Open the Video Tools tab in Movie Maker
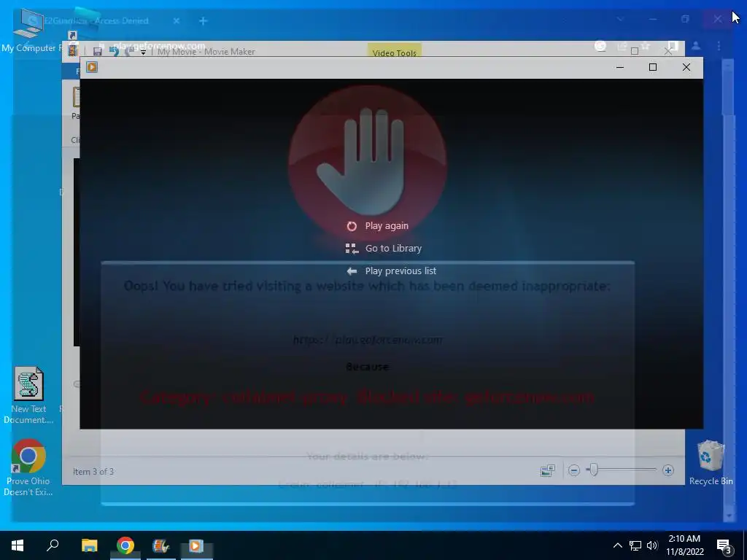 (x=394, y=52)
